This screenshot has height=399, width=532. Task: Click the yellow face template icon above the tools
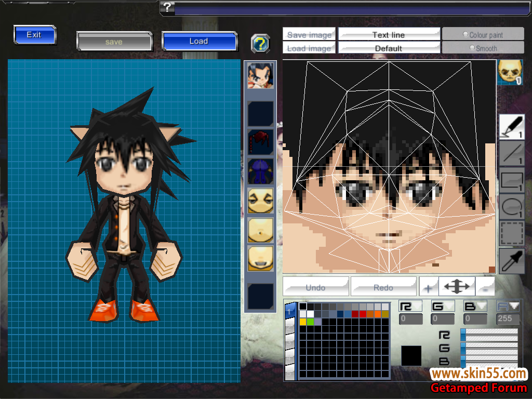510,72
